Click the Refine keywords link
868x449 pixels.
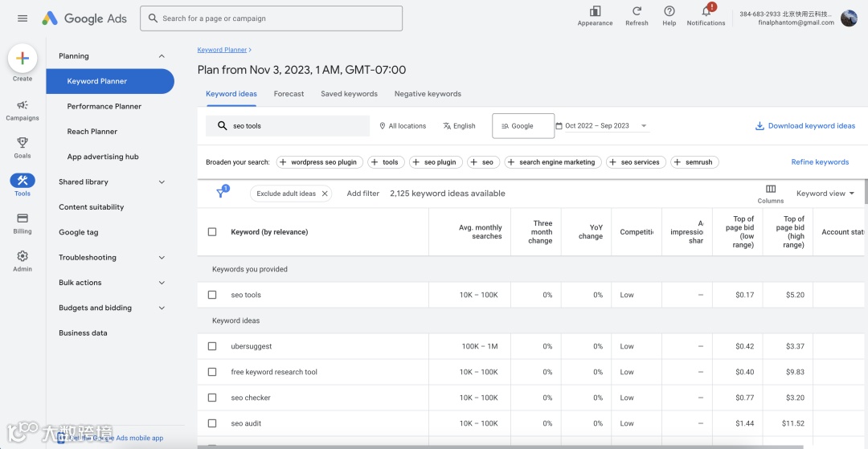coord(820,162)
